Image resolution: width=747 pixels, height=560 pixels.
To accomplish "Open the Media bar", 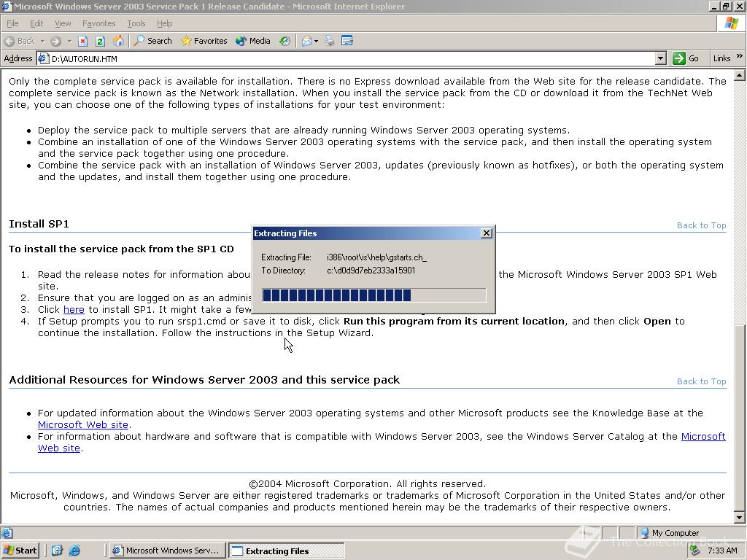I will click(x=253, y=41).
